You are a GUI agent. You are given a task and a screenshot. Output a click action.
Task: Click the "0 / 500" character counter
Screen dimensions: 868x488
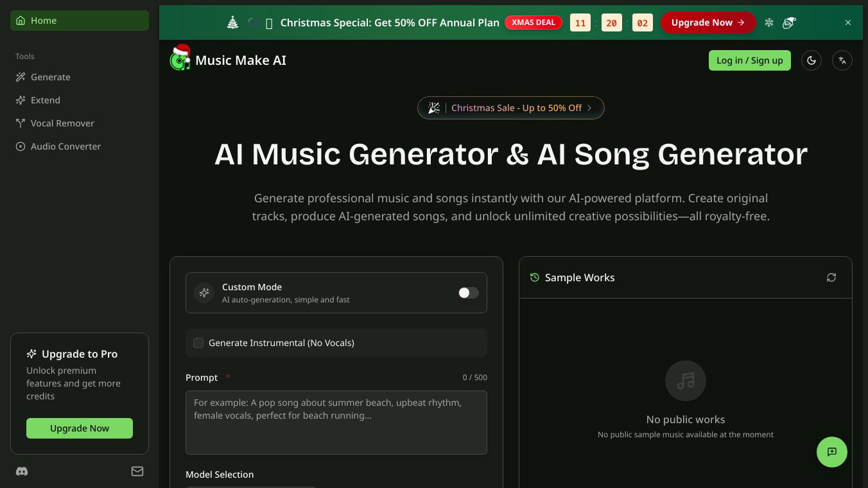click(x=475, y=378)
